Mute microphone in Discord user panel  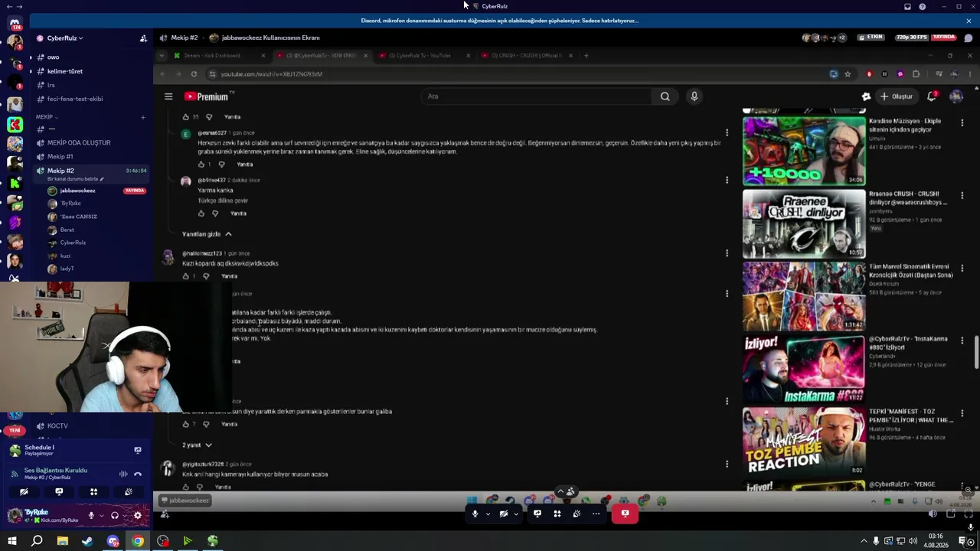tap(91, 516)
